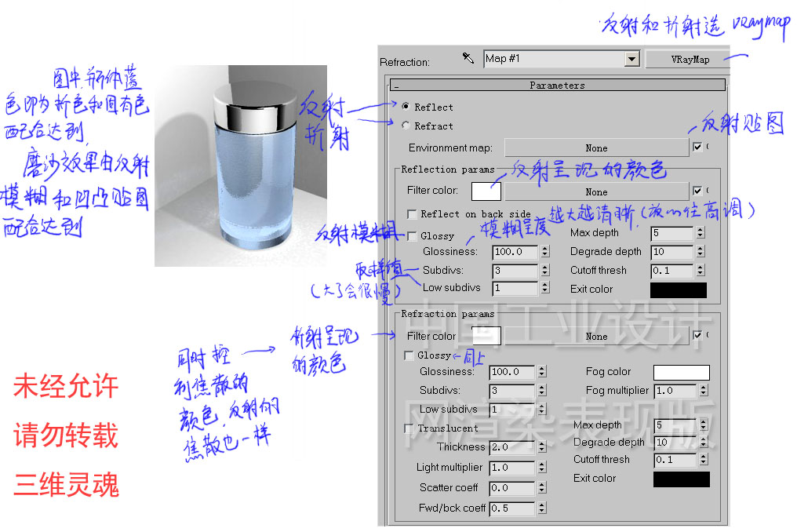
Task: Enable Glossy in Reflection params
Action: (412, 236)
